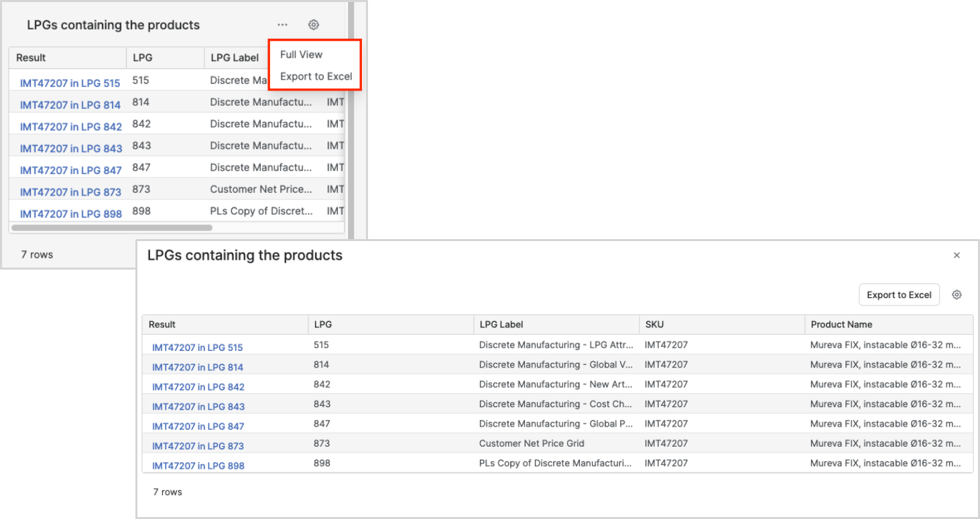Follow the "IMT47207 in LPG 873" link in the widget

(x=69, y=192)
